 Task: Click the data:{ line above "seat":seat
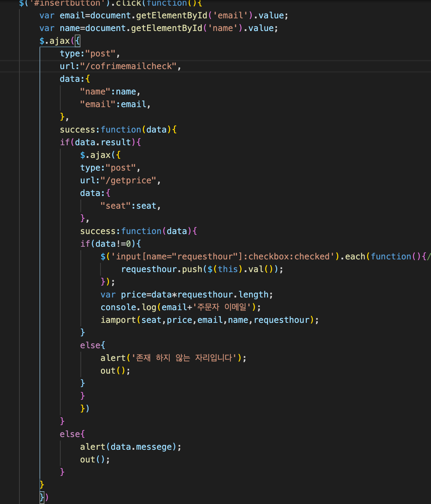[95, 193]
